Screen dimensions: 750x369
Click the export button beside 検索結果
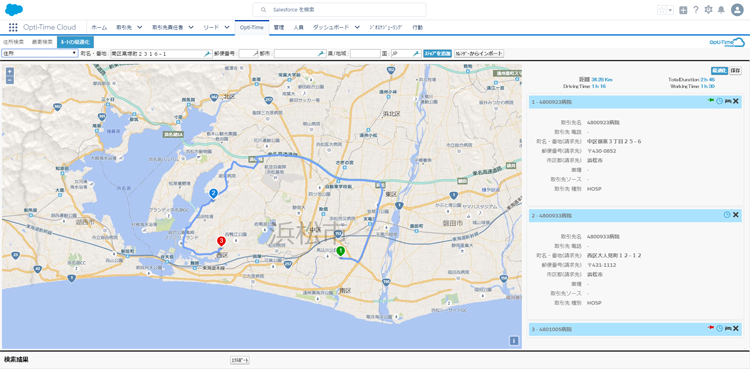coord(240,360)
